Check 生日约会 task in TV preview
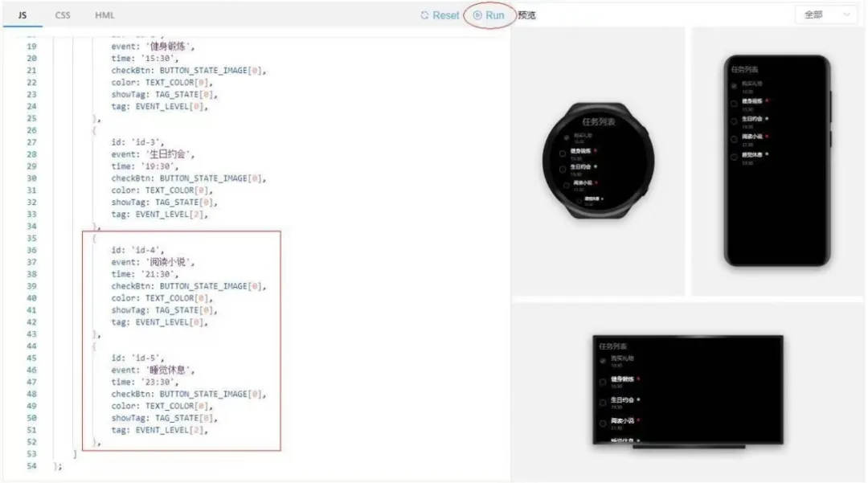 [603, 402]
